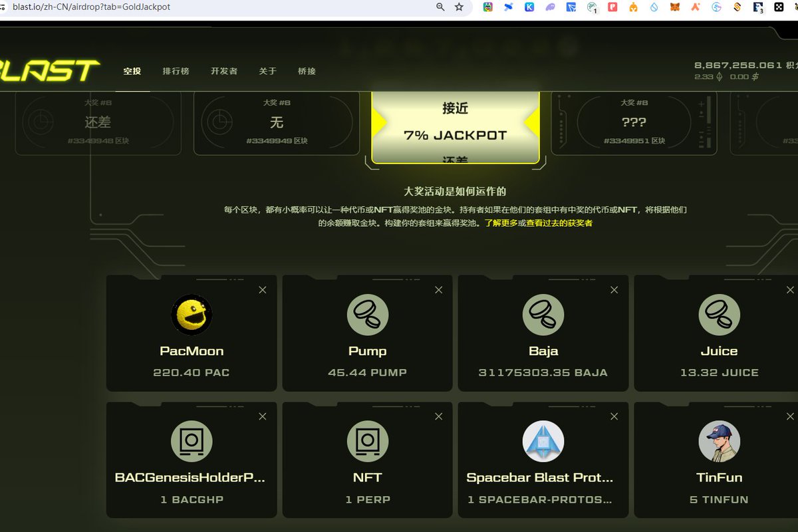Open the purple ghost Phantom extension
The image size is (798, 532).
click(550, 7)
